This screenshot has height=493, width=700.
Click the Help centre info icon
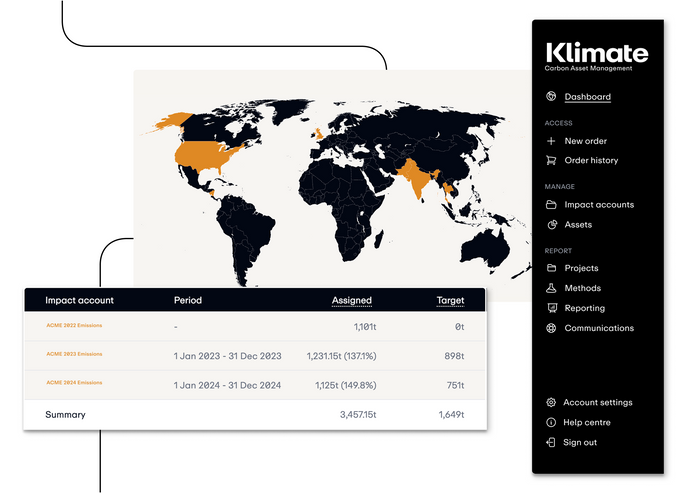(x=551, y=422)
